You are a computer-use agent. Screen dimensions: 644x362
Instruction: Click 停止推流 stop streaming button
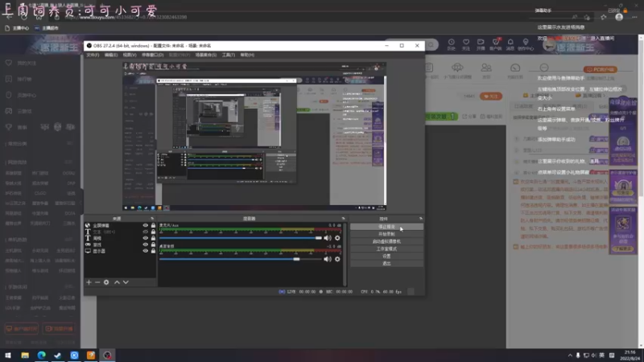(386, 227)
